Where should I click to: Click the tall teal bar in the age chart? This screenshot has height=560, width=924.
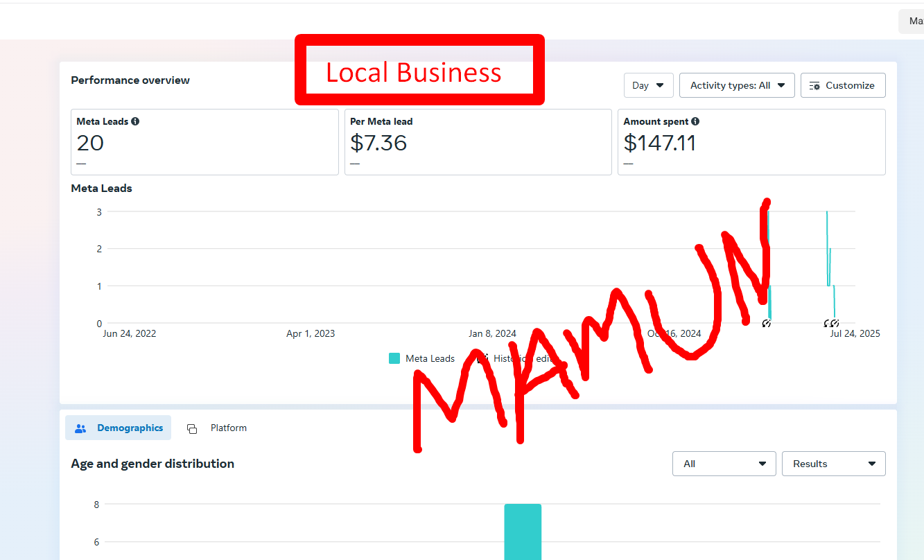coord(523,532)
